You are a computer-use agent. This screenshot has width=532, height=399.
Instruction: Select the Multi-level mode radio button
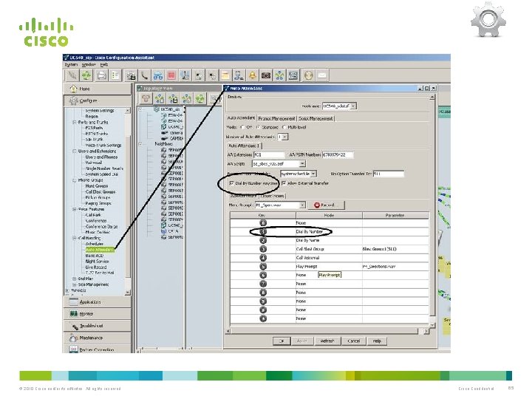tap(284, 127)
